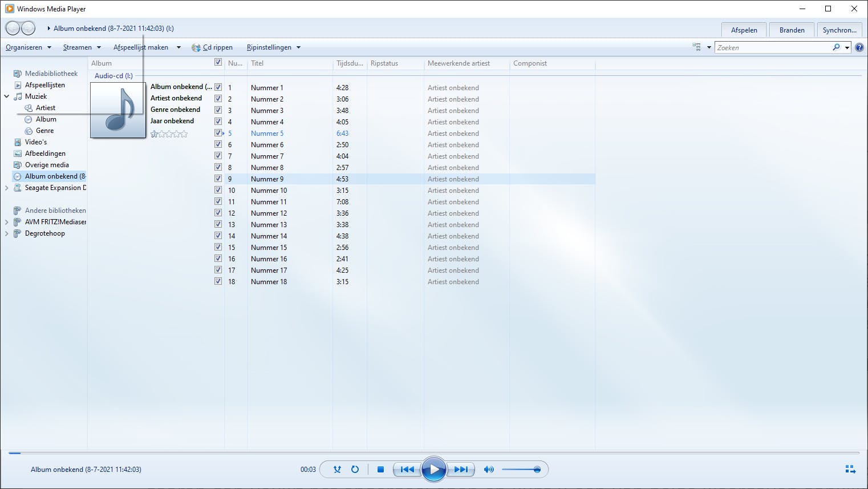Click Cd rippen to rip the disc
Screen dimensions: 868x489
212,47
